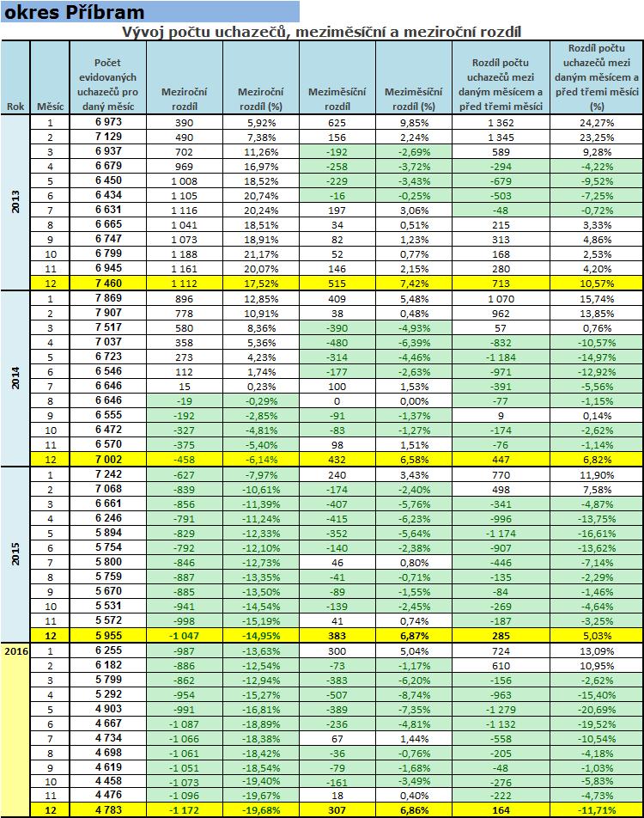Select highlighted percentage '6,58%'
The height and width of the screenshot is (818, 644).
[414, 460]
